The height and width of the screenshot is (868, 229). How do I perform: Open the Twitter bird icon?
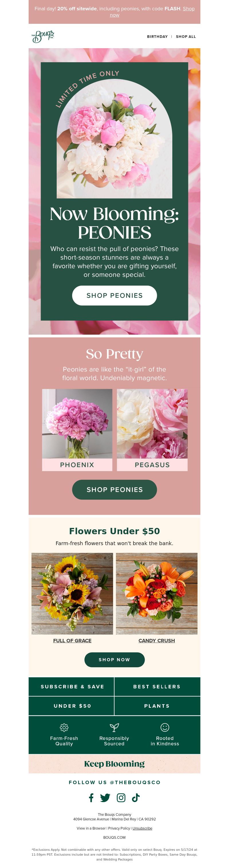click(105, 797)
